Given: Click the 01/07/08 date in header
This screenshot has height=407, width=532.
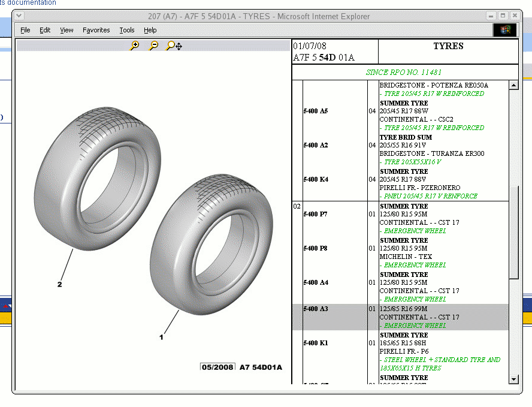Looking at the screenshot, I should [309, 46].
